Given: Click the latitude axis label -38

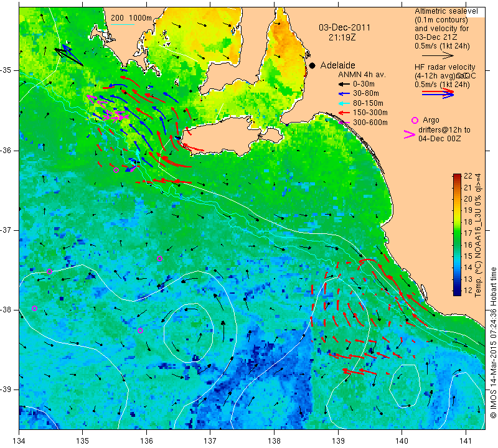Looking at the screenshot, I should click(6, 310).
